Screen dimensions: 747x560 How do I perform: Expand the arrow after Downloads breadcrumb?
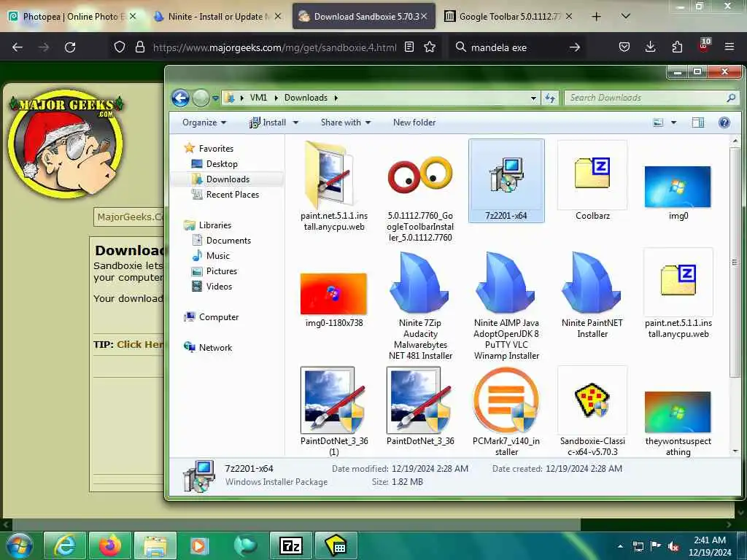click(x=336, y=98)
